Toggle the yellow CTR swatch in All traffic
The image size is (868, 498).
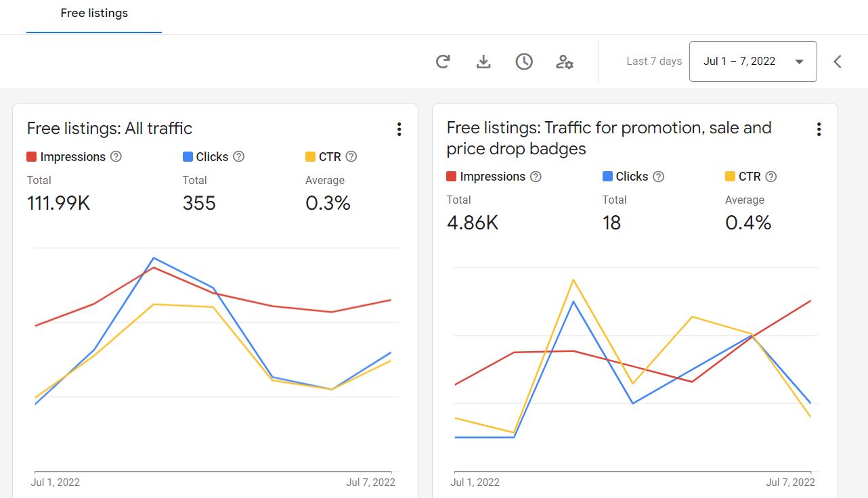click(311, 157)
